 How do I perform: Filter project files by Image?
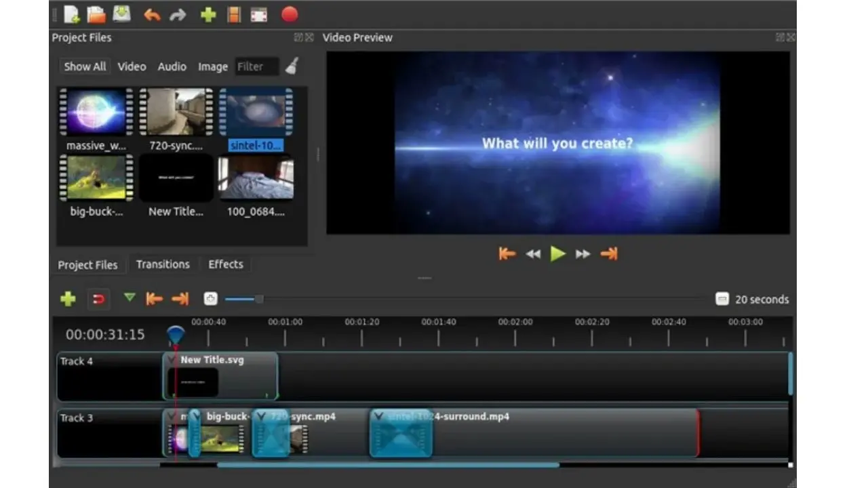point(213,66)
